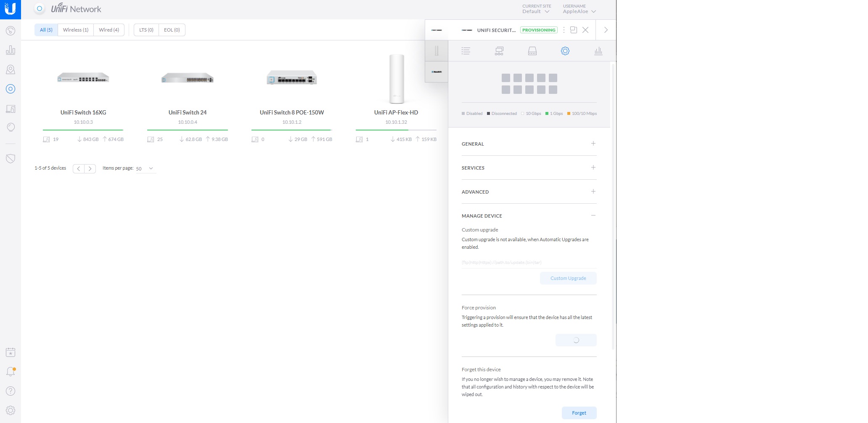Screen dimensions: 868x423
Task: Open the Insights lightbulb page
Action: 11,128
